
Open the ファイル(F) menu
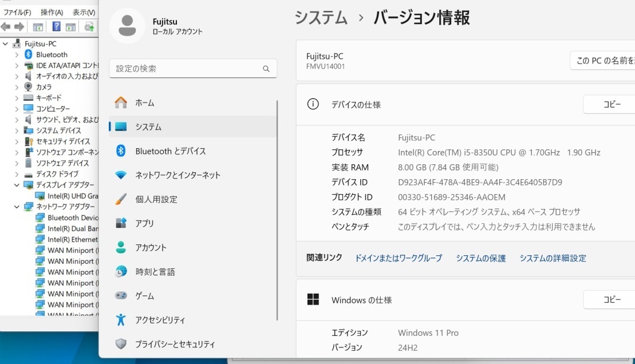[x=17, y=13]
